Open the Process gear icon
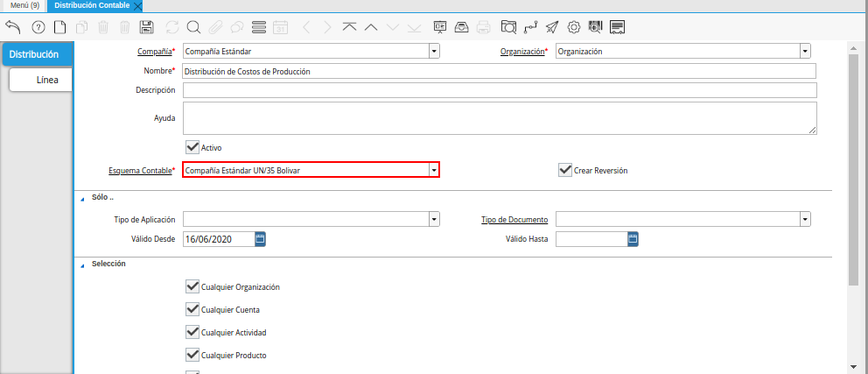Viewport: 868px width, 374px height. point(574,26)
